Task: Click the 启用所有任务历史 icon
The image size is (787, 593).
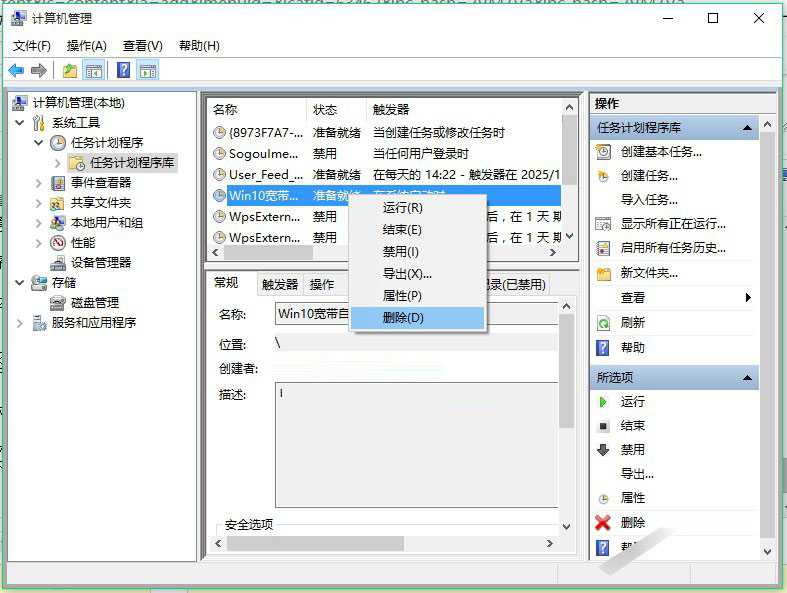Action: pyautogui.click(x=603, y=248)
